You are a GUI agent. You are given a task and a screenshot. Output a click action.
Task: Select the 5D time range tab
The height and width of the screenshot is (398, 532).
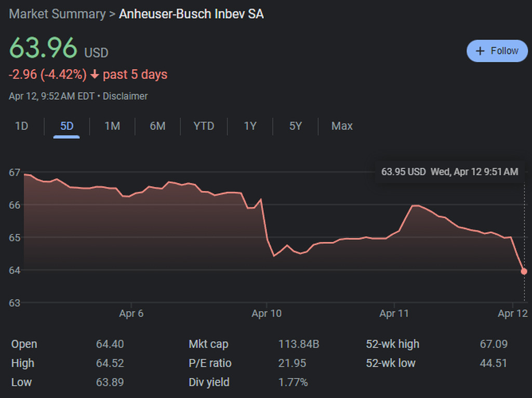66,126
